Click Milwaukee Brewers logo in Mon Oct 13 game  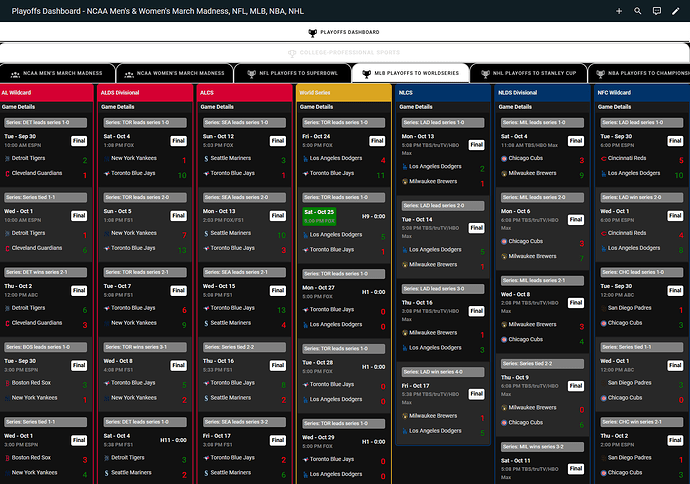(x=405, y=182)
